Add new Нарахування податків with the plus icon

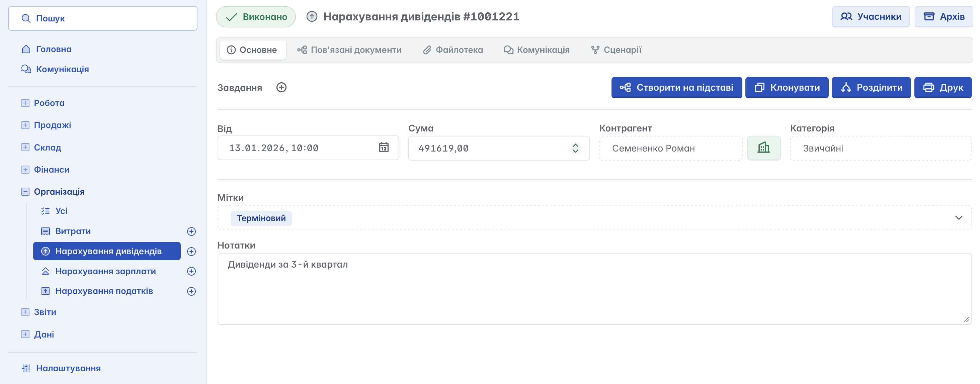pos(191,291)
